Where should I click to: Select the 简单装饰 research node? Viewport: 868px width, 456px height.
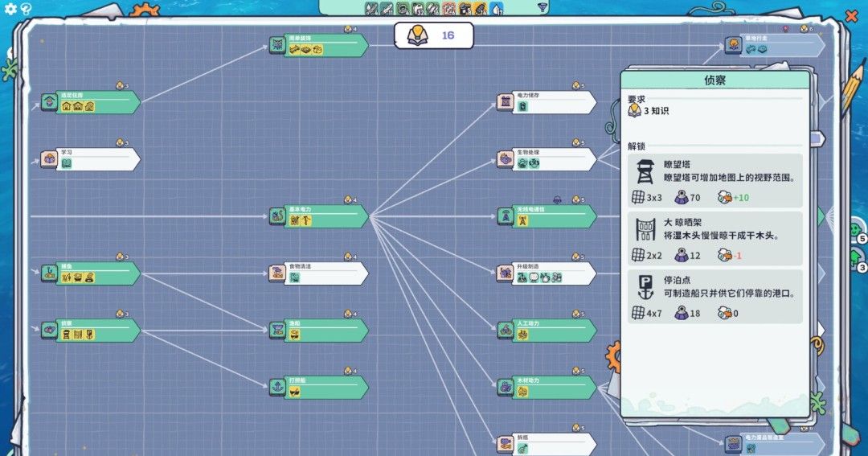pyautogui.click(x=320, y=45)
